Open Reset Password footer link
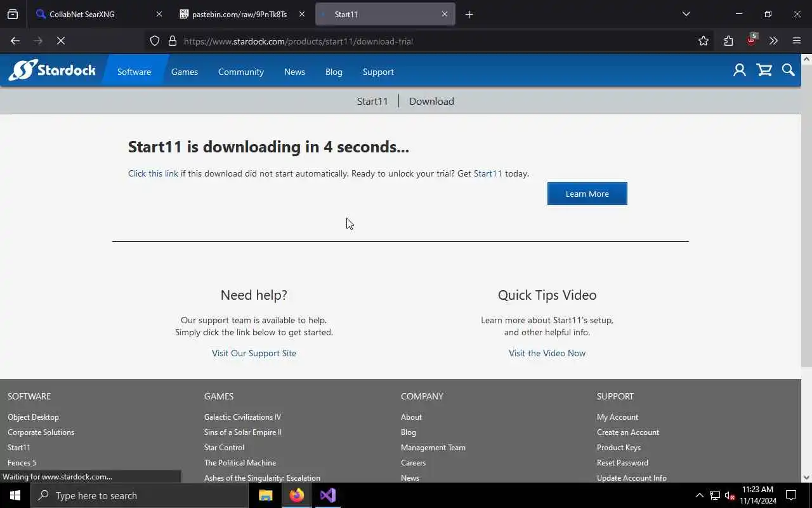The image size is (812, 508). tap(622, 463)
